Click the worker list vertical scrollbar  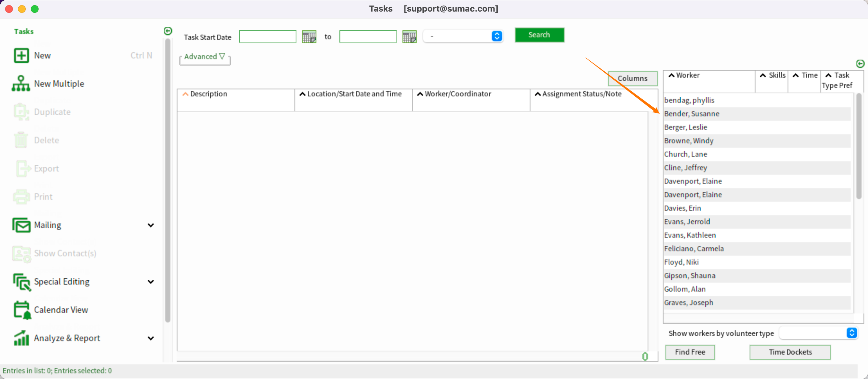(859, 146)
